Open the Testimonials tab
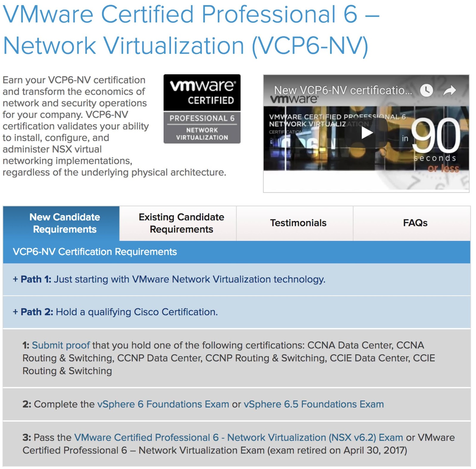 coord(298,223)
